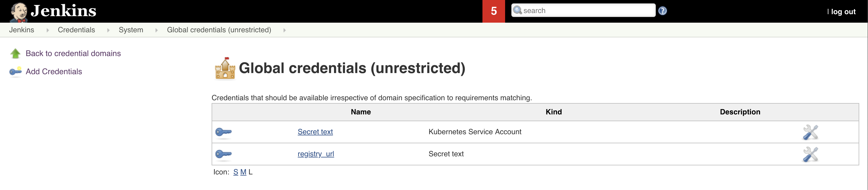Open the Secret text credential link
Screen dimensions: 868x190
pos(315,132)
